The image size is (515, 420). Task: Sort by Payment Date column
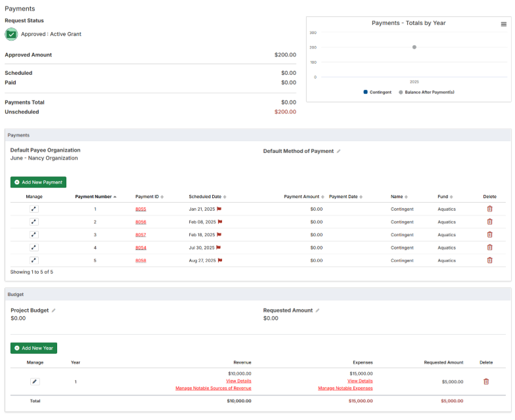pyautogui.click(x=346, y=197)
